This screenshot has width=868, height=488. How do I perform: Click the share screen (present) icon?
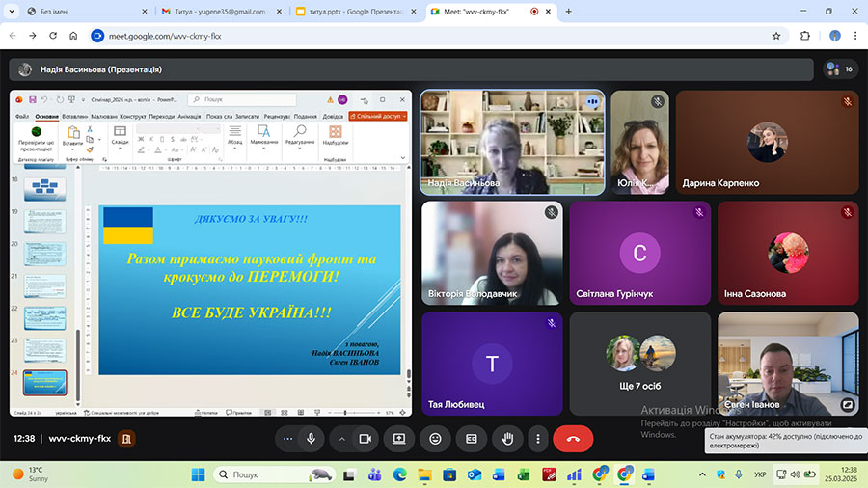(398, 438)
